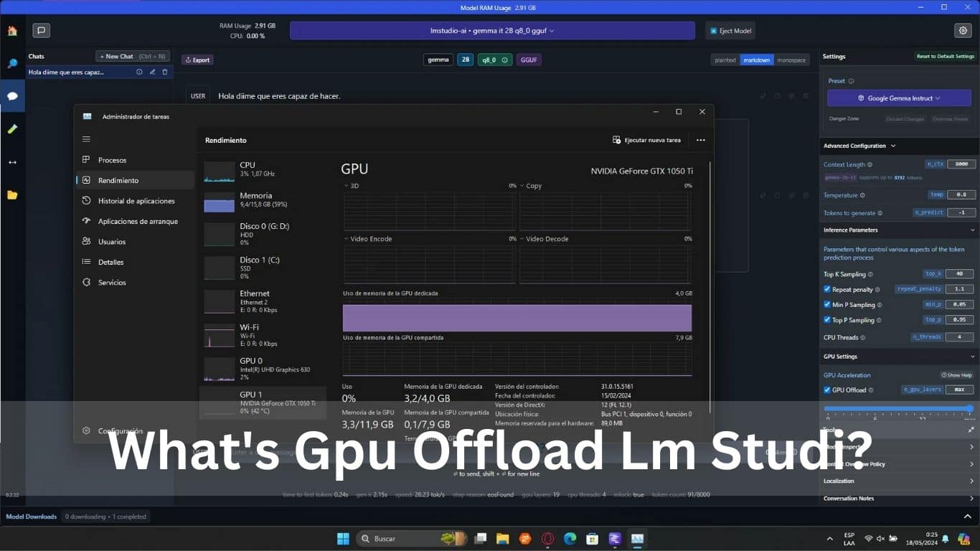Click info icon beside Temperature

click(862, 195)
